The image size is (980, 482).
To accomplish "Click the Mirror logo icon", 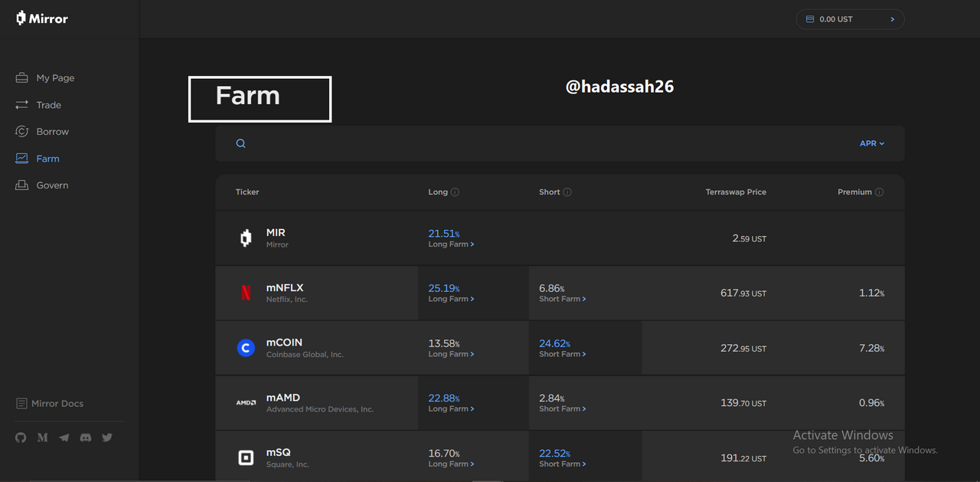I will coord(21,18).
